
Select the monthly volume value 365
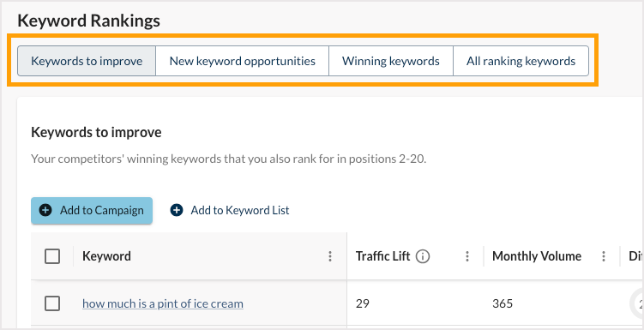point(503,303)
